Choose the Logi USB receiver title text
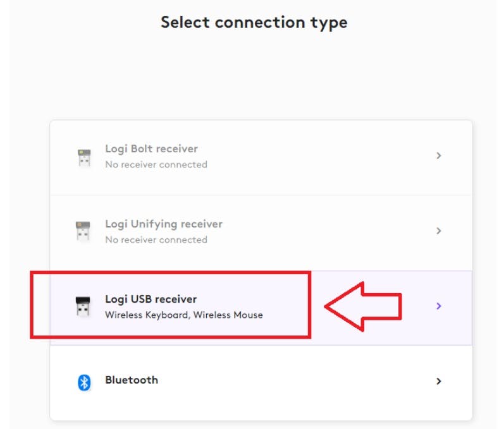 (151, 299)
